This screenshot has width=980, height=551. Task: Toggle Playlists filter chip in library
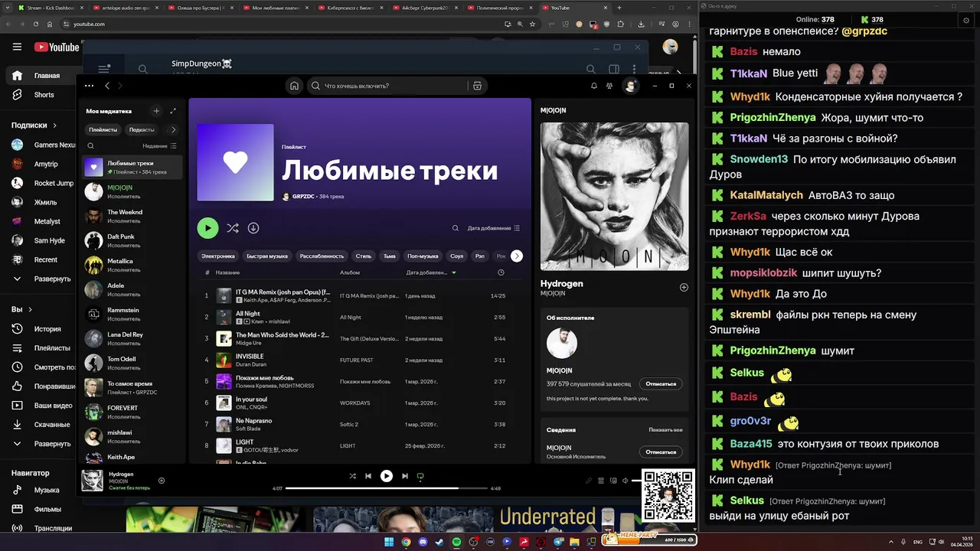(x=103, y=129)
